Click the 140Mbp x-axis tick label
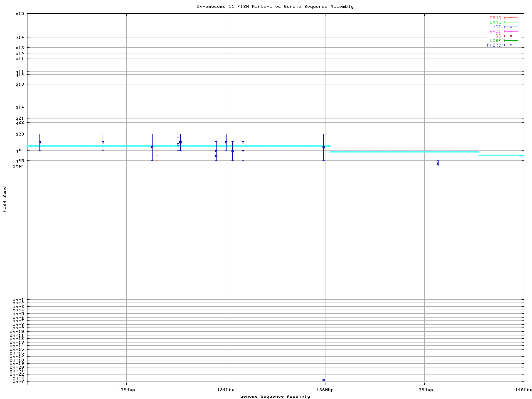532x399 pixels. [523, 390]
